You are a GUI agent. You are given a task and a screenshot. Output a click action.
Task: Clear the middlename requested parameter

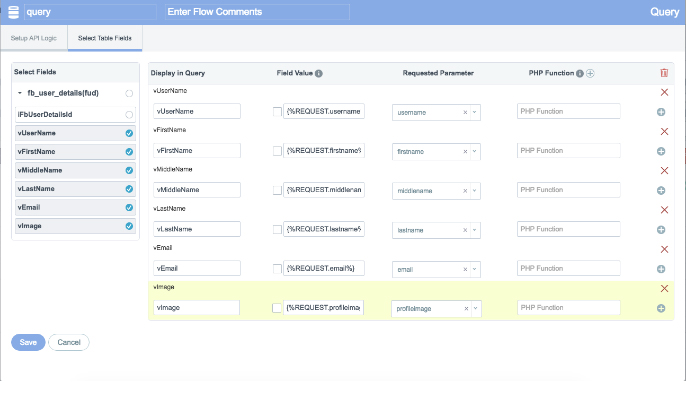click(x=465, y=191)
